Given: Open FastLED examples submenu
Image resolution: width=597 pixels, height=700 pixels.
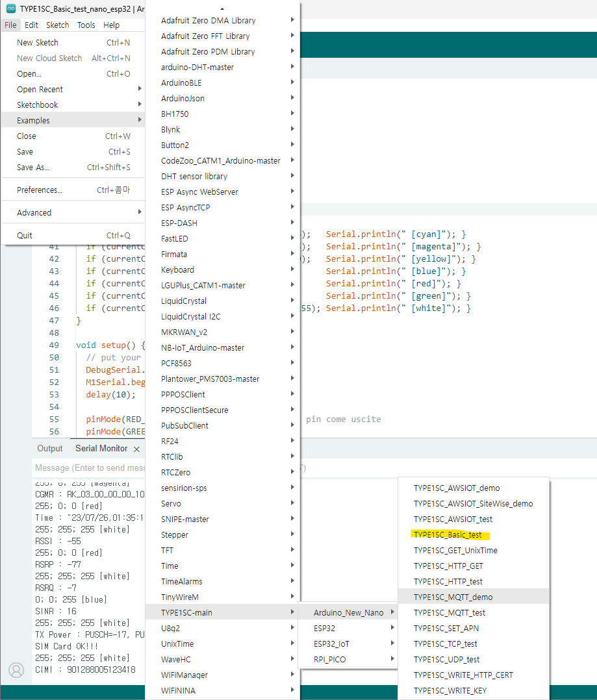Looking at the screenshot, I should pos(222,239).
